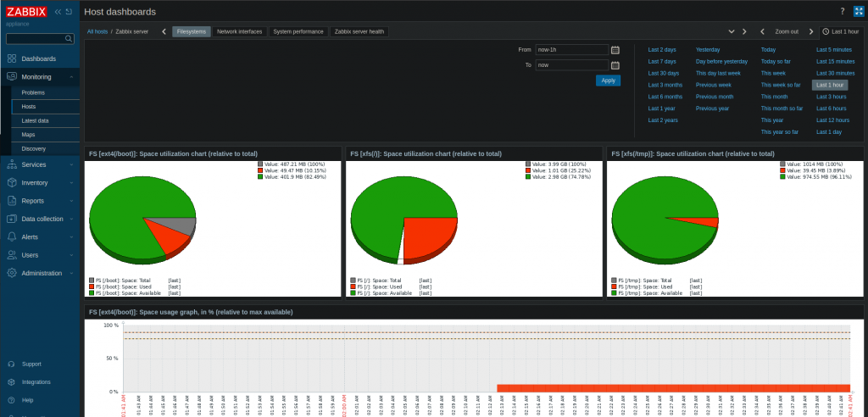Viewport: 868px width, 417px height.
Task: Switch to the System performance tab
Action: [298, 31]
